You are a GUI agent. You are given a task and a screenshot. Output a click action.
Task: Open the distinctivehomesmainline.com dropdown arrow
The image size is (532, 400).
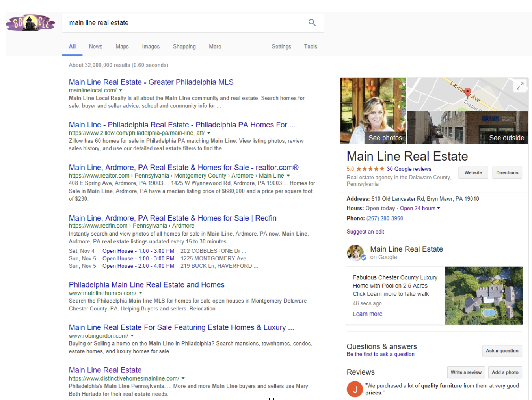[183, 378]
